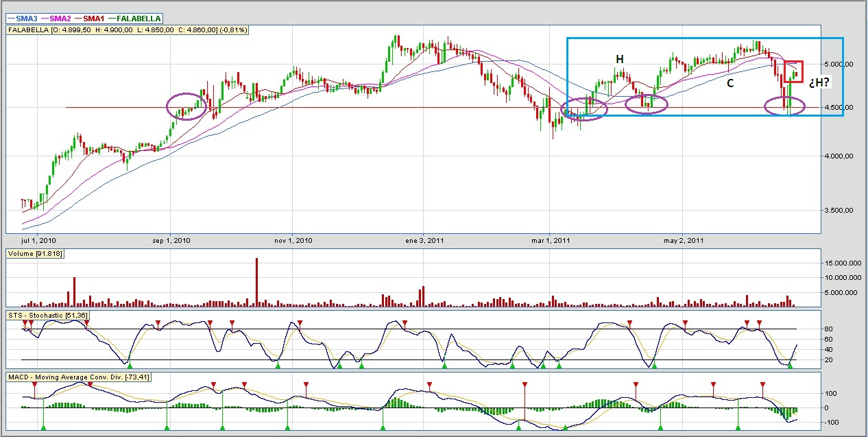Click the 'ene 3, 2011' date label
The height and width of the screenshot is (437, 868).
[x=426, y=241]
